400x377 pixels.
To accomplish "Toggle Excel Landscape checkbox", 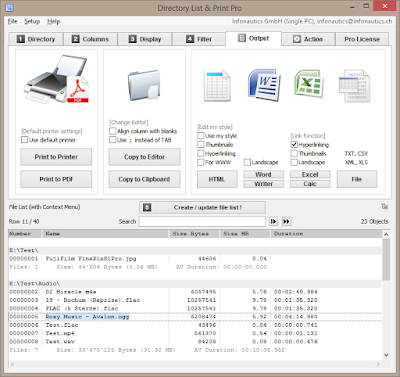I will tap(294, 162).
